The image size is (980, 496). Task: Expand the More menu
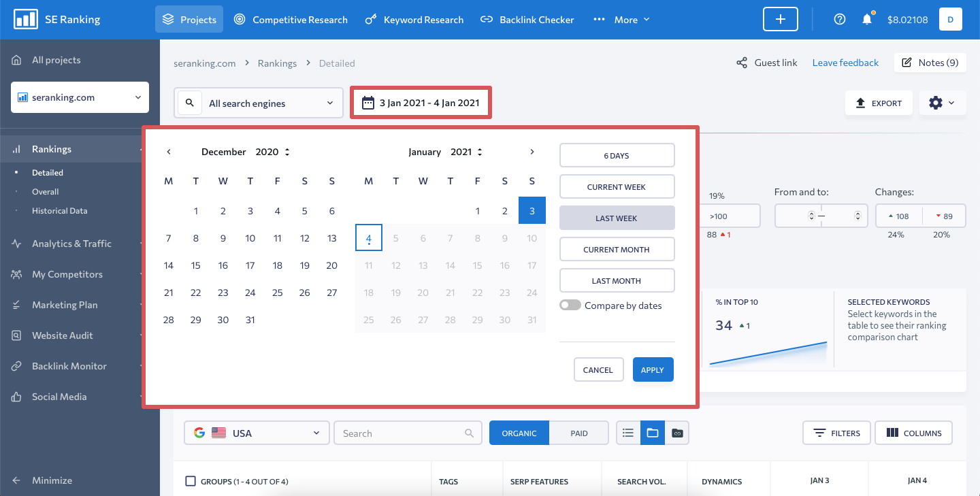[621, 20]
